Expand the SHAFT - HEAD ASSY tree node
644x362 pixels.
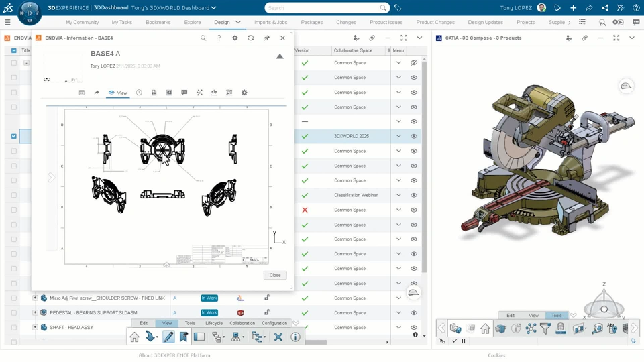tap(35, 328)
